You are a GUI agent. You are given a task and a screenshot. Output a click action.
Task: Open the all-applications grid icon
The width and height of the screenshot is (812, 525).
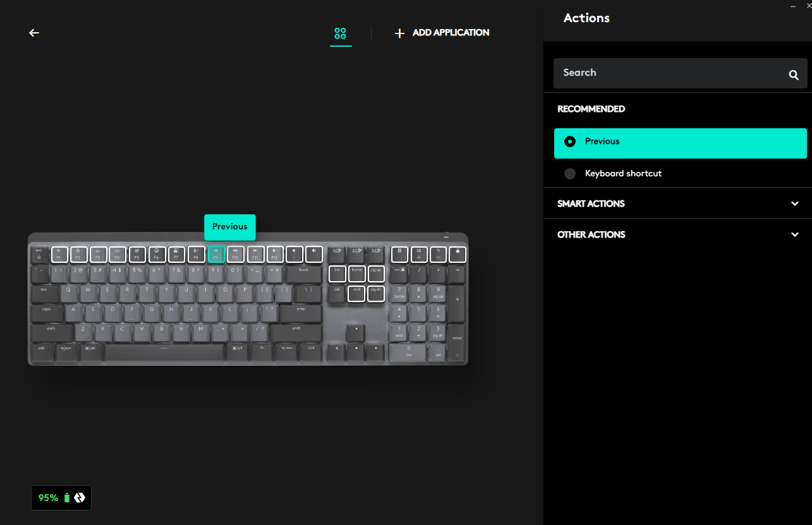click(341, 33)
